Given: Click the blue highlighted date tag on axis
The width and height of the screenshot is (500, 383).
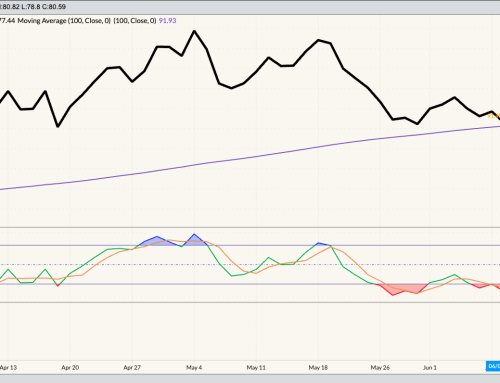Looking at the screenshot, I should tap(493, 366).
